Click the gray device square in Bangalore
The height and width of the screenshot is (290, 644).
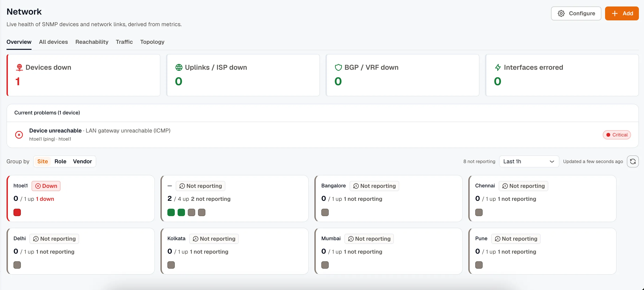tap(325, 213)
